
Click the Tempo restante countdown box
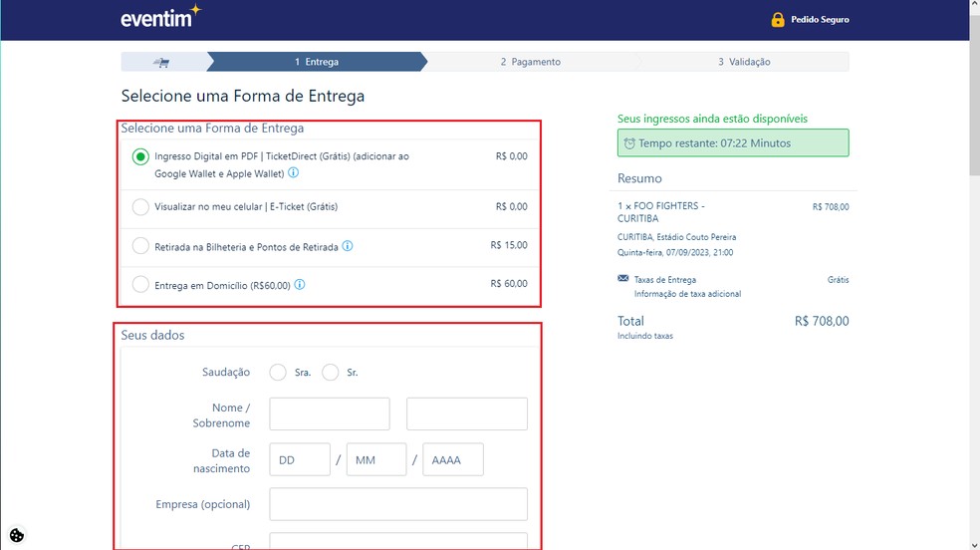(x=733, y=142)
